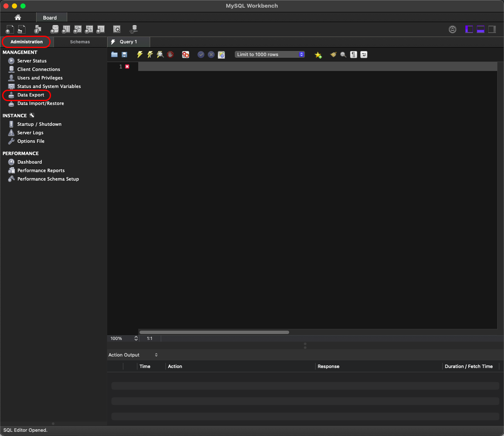The height and width of the screenshot is (436, 504).
Task: Click the Action column header
Action: [175, 366]
